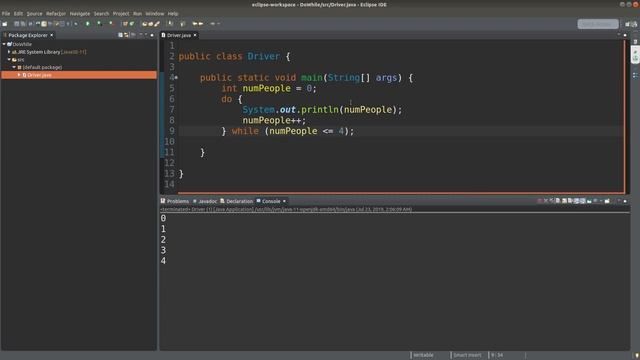Open the Project menu
The image size is (640, 360).
click(x=121, y=13)
